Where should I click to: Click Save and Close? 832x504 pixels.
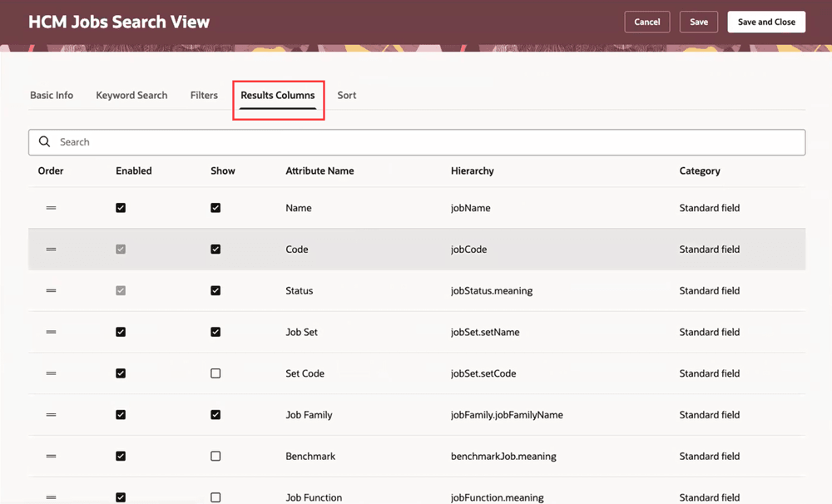point(766,22)
